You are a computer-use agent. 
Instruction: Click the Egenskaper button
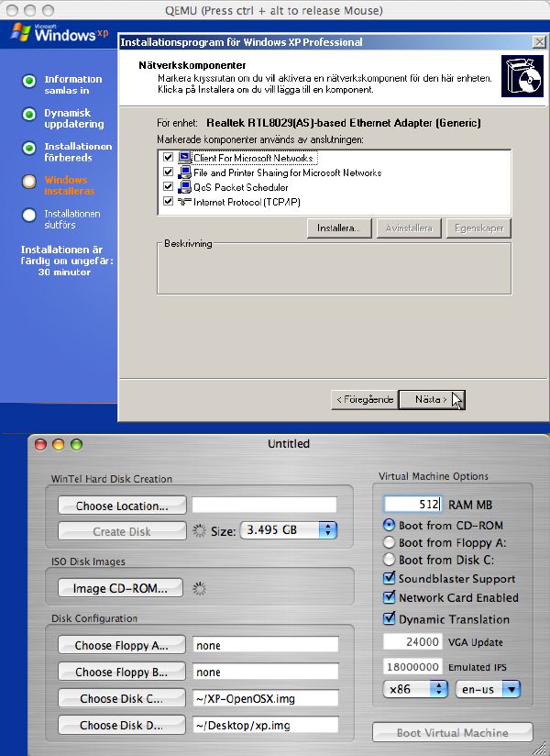coord(478,228)
